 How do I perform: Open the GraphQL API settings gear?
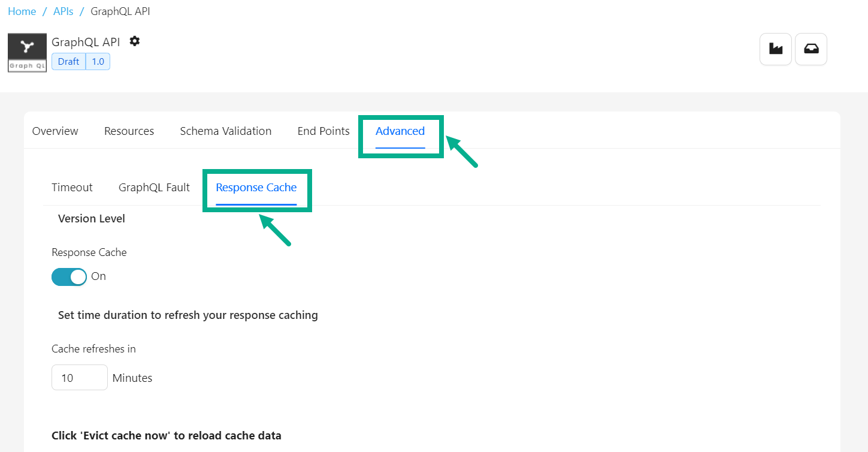click(x=134, y=41)
